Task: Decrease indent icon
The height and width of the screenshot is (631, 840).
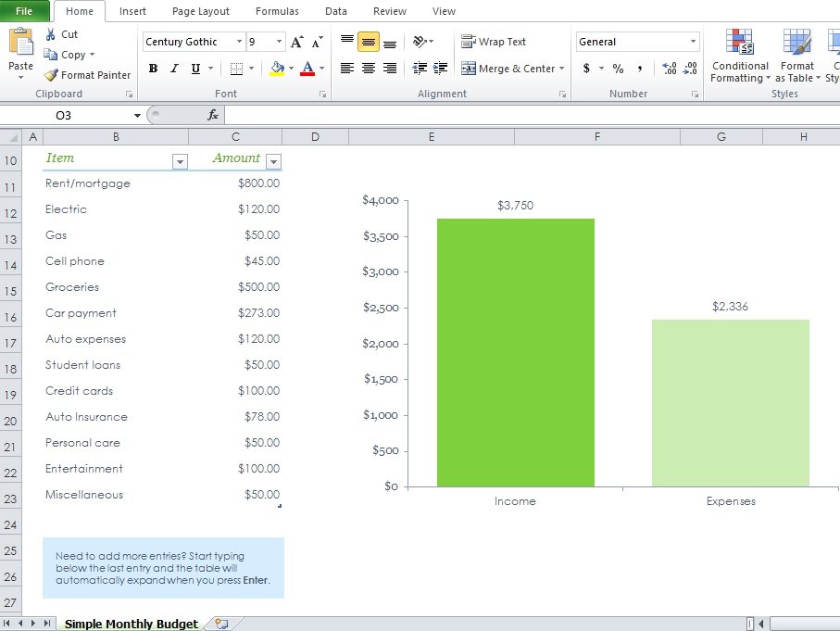Action: point(420,68)
